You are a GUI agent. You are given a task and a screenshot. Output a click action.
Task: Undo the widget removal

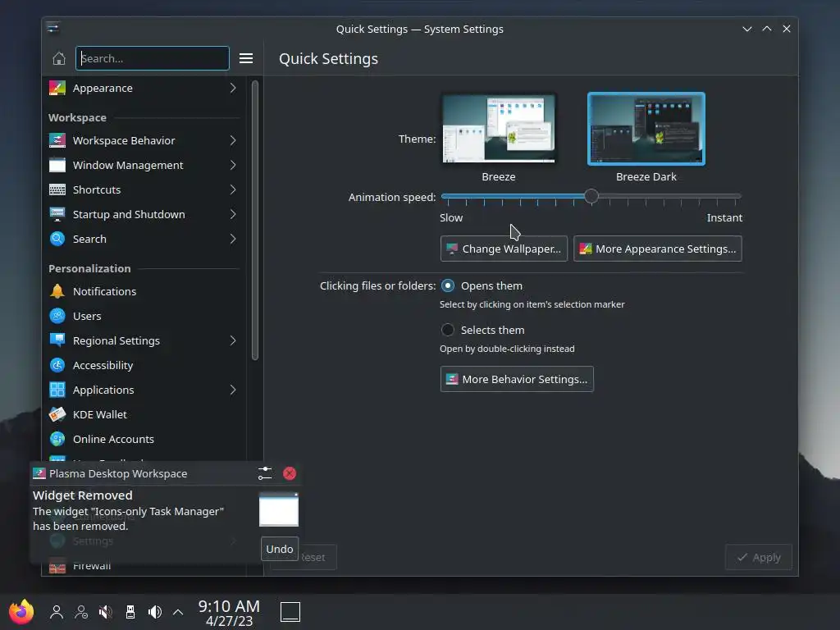(x=279, y=549)
